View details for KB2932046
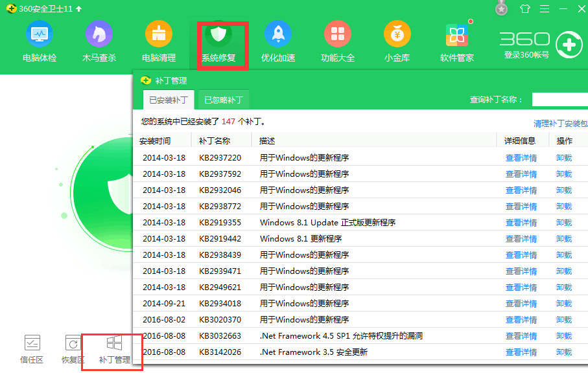Screen dimensions: 588x373 (521, 190)
